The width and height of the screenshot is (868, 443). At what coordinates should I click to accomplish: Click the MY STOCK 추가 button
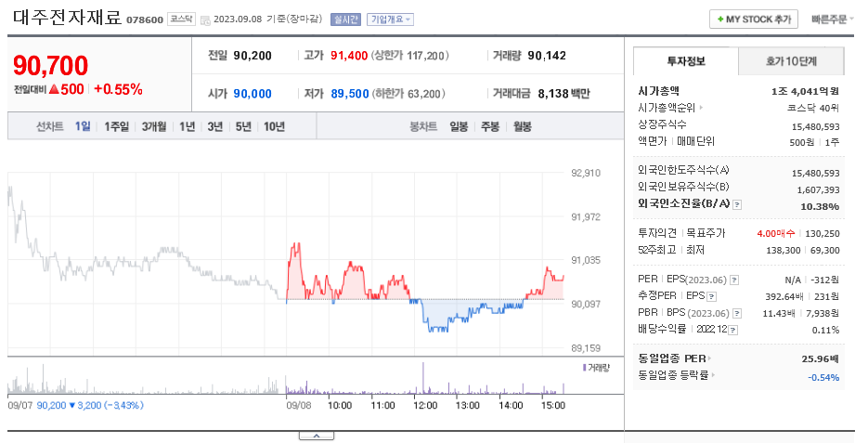pyautogui.click(x=754, y=20)
